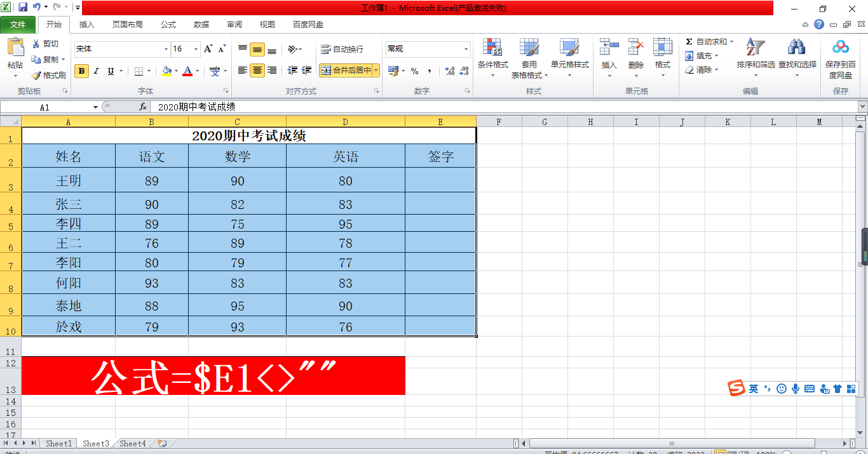Click the decrease indent icon
The height and width of the screenshot is (454, 868).
[x=292, y=70]
